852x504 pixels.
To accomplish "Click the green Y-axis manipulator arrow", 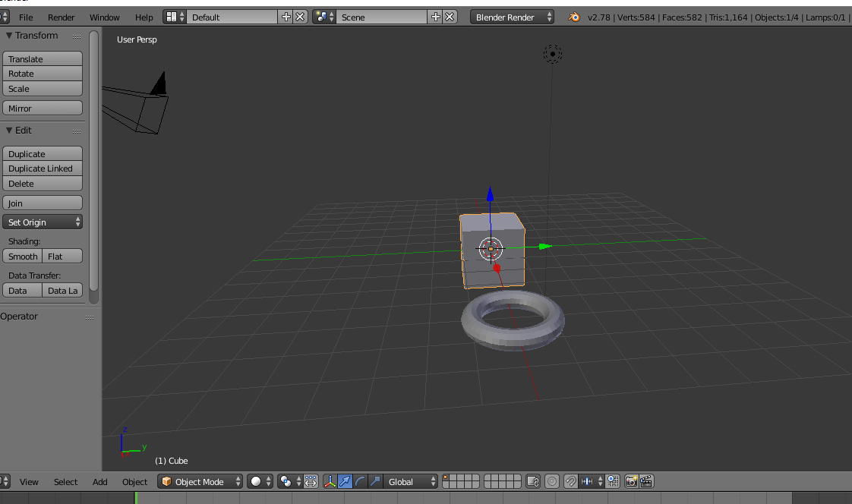I will click(544, 247).
